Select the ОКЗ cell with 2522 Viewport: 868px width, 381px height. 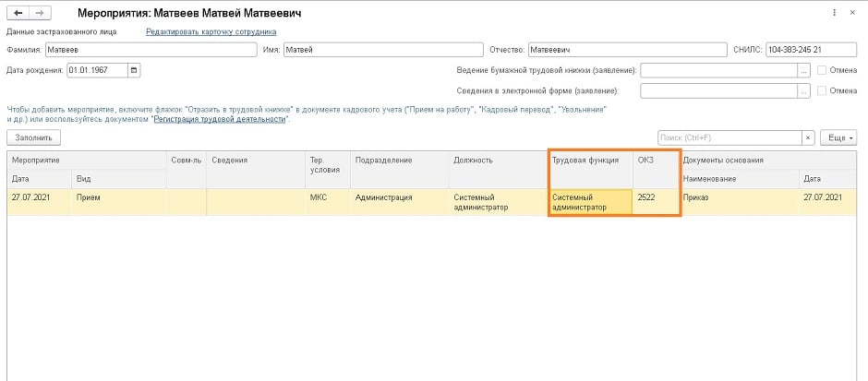pos(656,202)
